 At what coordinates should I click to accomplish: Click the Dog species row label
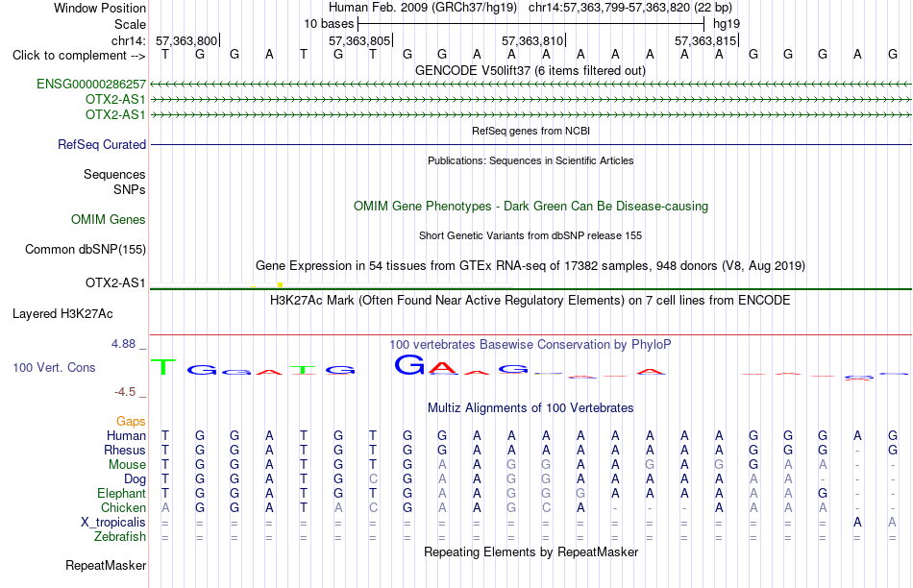pos(135,478)
